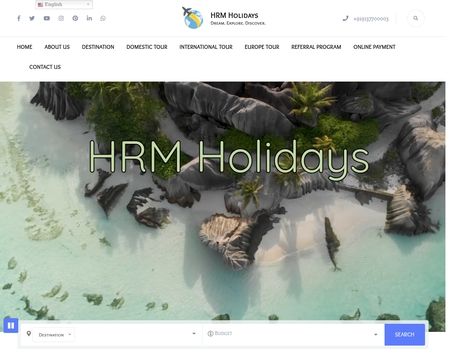The height and width of the screenshot is (360, 450).
Task: Open the English language selector
Action: point(64,4)
